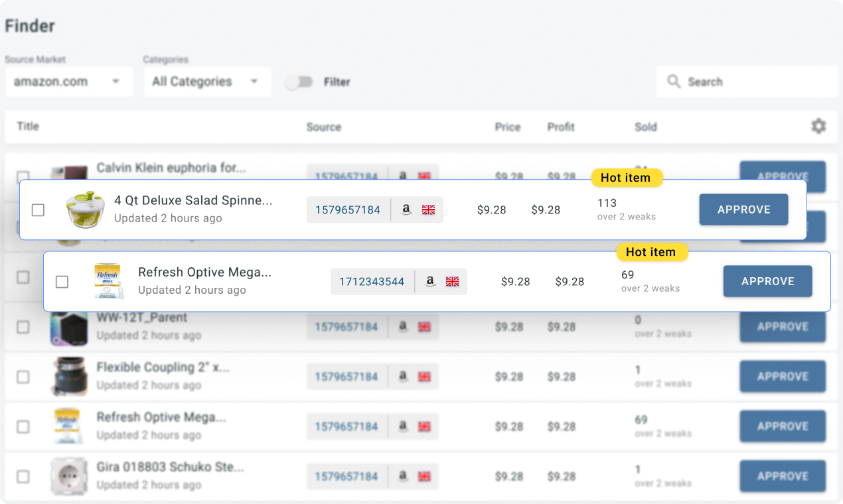Viewport: 843px width, 504px height.
Task: Tick checkbox of bottom blurred Refresh Optive row
Action: [23, 426]
